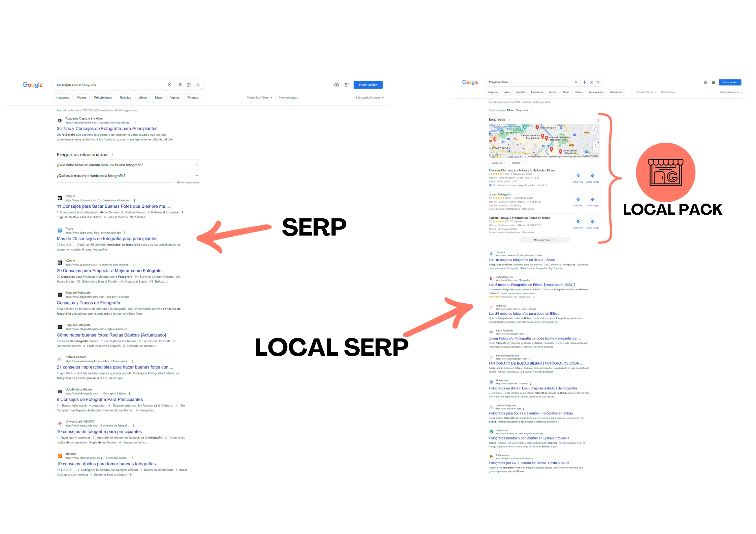Open three-dot menu of the Pixpa result
This screenshot has width=756, height=534.
pyautogui.click(x=125, y=233)
